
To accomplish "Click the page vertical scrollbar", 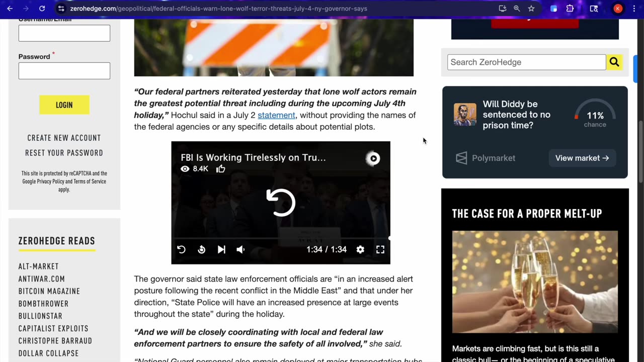I will [641, 151].
